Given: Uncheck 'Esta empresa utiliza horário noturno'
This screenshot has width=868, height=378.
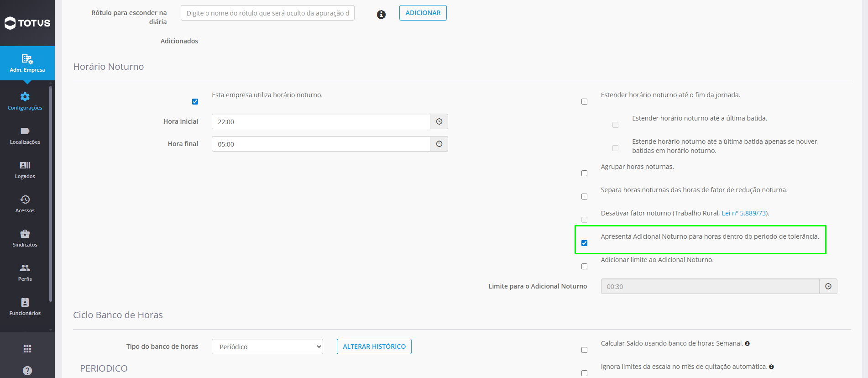Looking at the screenshot, I should 195,101.
